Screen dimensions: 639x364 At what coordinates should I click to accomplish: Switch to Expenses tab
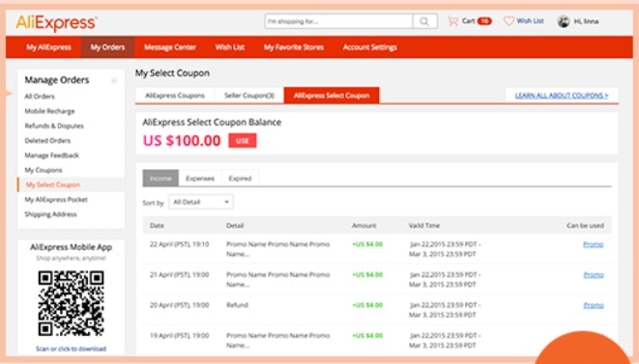pos(200,179)
